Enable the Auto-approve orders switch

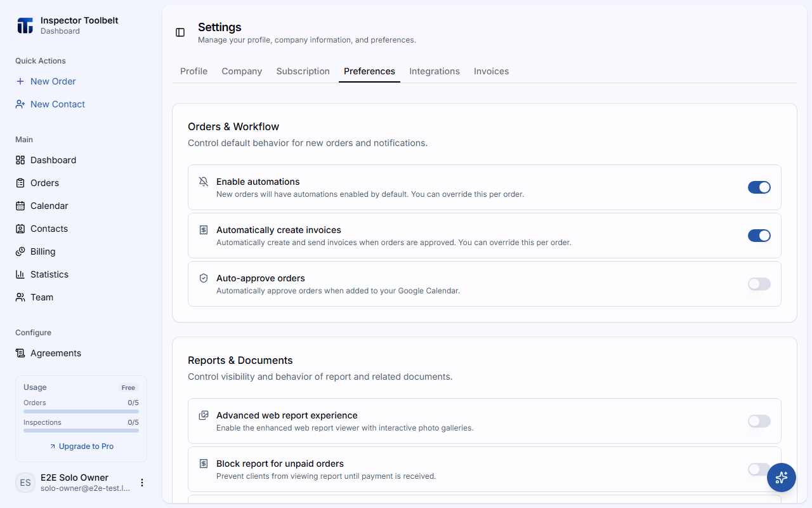pyautogui.click(x=759, y=284)
